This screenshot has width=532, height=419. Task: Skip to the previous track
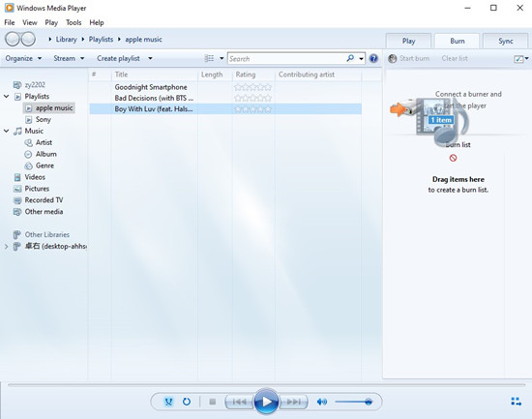pos(240,402)
